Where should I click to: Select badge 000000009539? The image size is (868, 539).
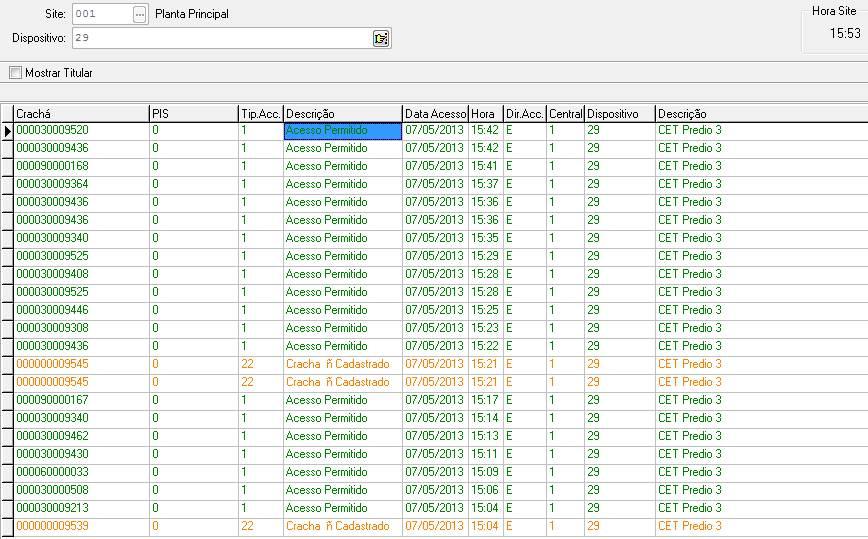[x=52, y=526]
